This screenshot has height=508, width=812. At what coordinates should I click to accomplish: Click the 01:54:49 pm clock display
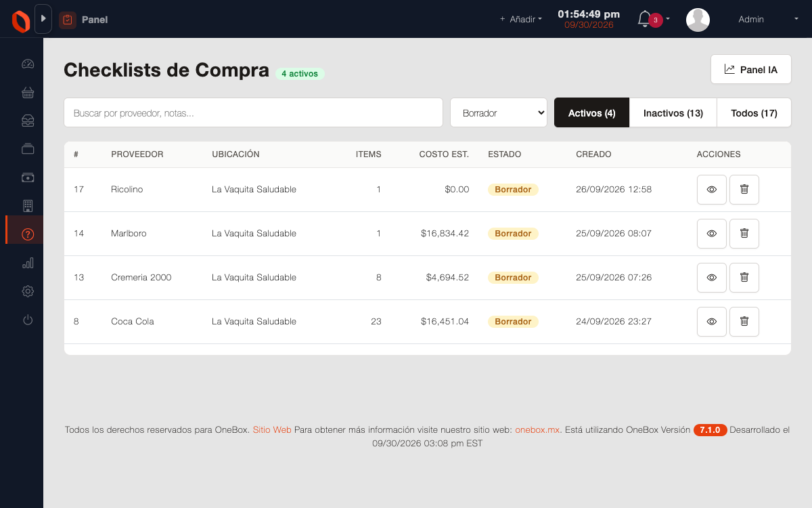point(589,14)
